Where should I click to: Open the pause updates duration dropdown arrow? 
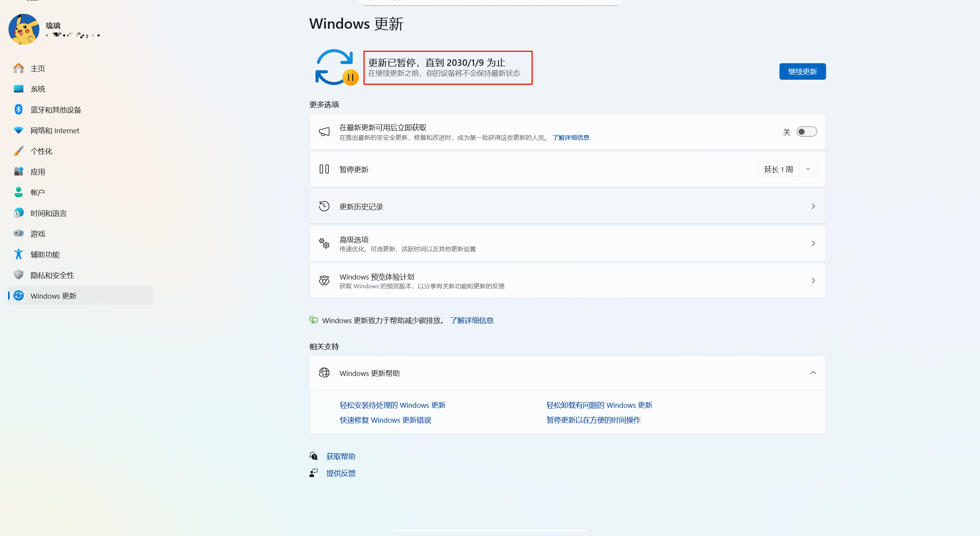click(x=808, y=169)
